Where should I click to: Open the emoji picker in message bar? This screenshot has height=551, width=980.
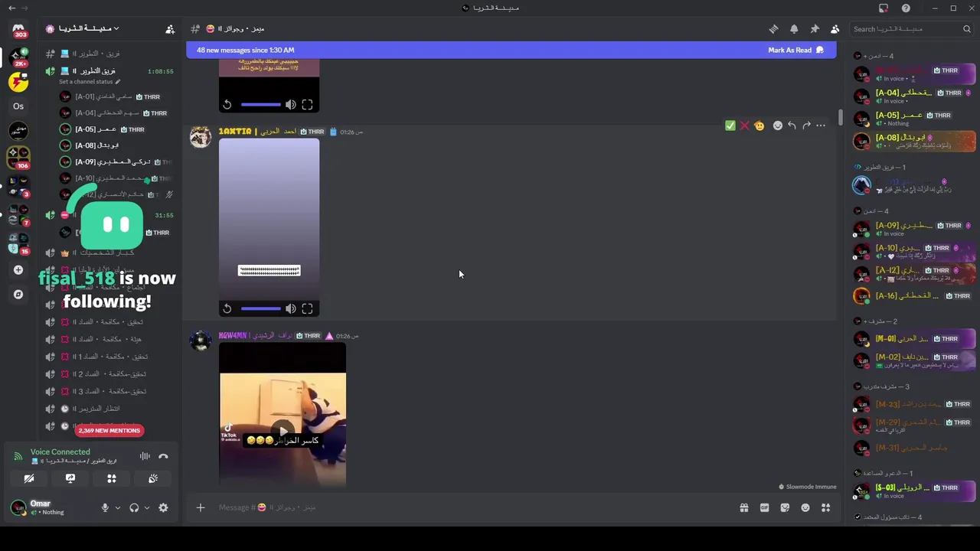(805, 507)
